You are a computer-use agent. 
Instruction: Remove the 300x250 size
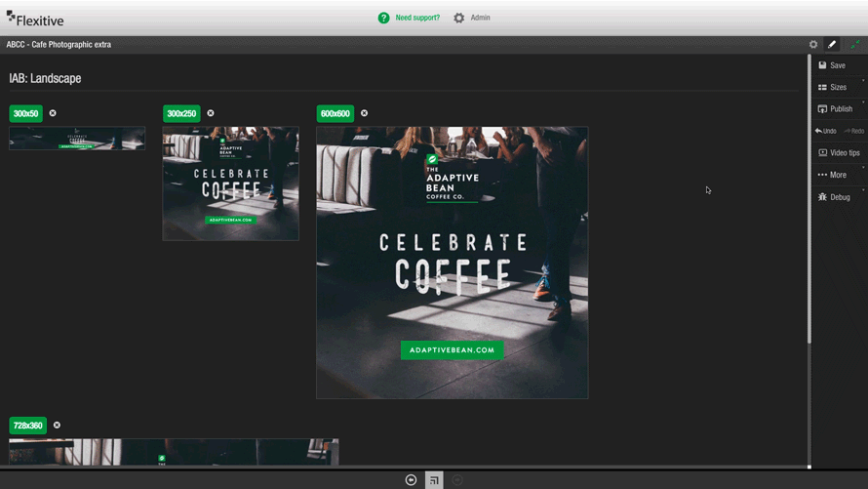tap(211, 113)
